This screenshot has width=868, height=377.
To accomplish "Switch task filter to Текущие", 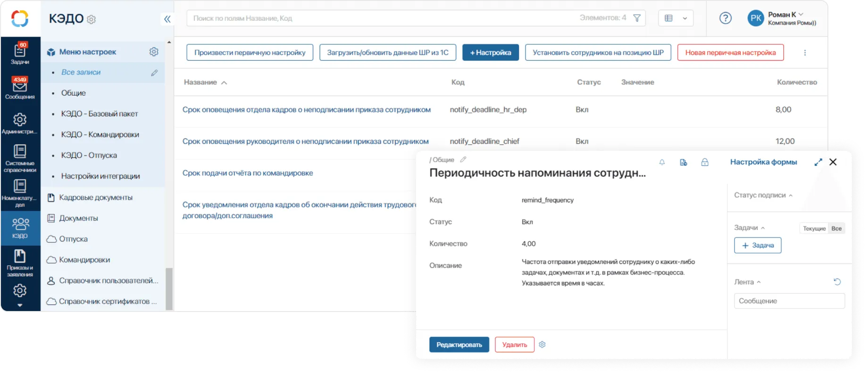I will [x=814, y=229].
